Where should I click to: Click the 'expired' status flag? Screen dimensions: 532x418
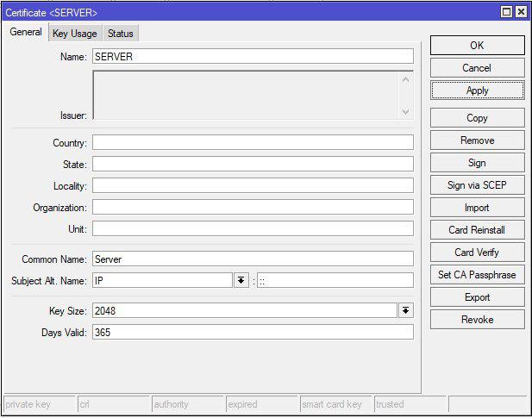(x=262, y=404)
